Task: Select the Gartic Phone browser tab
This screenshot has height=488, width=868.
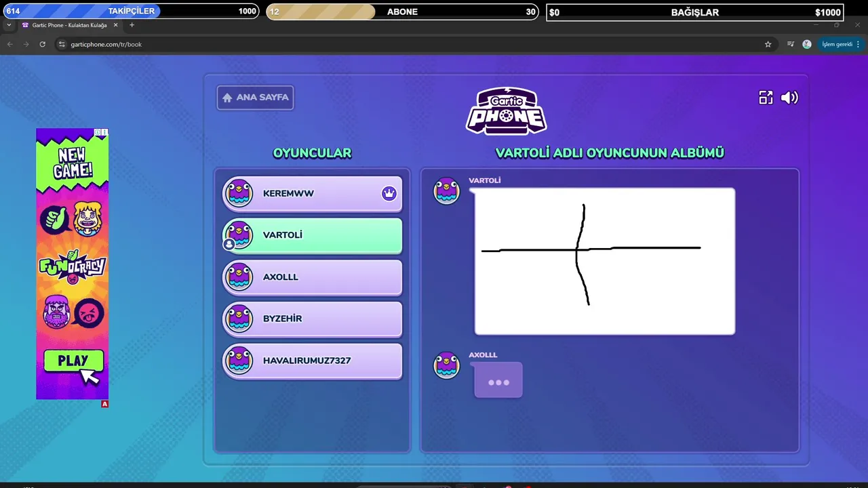Action: pyautogui.click(x=68, y=25)
